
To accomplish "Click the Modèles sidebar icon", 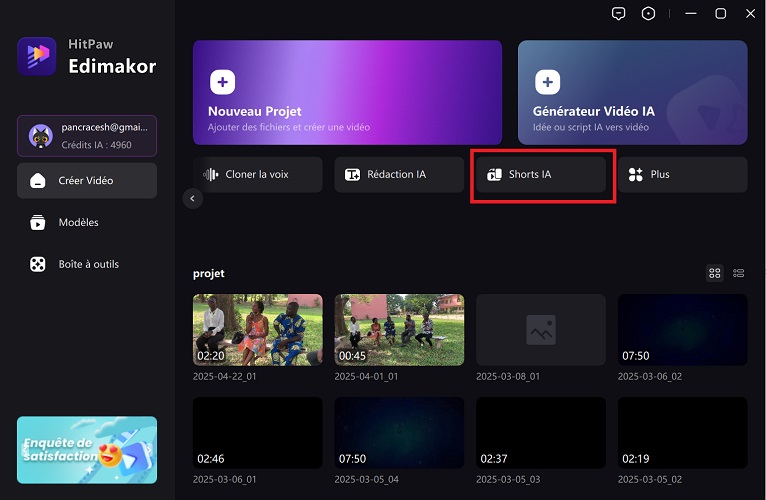I will (x=38, y=222).
